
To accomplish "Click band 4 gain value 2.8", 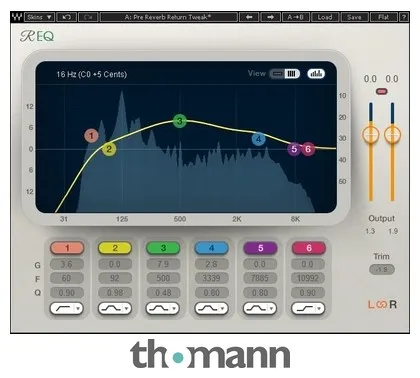I will point(211,264).
